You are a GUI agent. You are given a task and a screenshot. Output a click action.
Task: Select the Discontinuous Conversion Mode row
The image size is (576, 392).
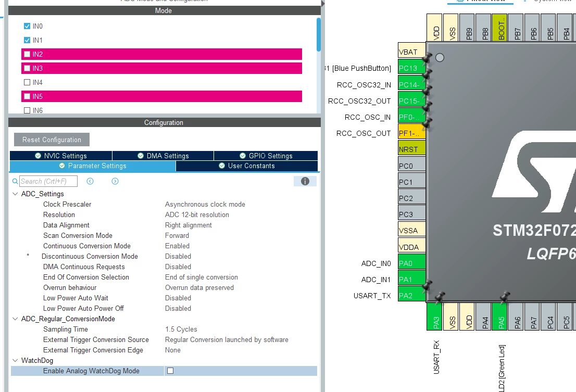164,256
